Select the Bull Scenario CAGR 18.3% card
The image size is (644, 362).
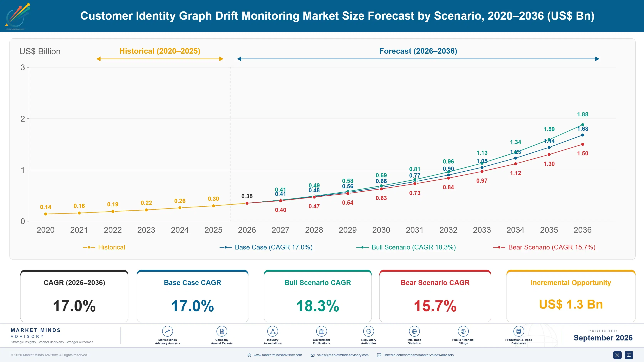click(318, 296)
